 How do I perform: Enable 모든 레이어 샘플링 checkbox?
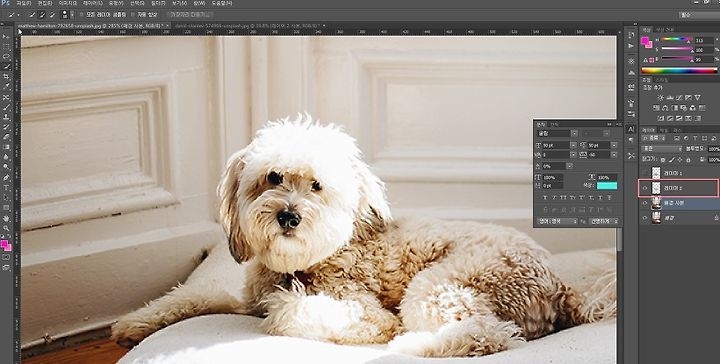tap(82, 15)
